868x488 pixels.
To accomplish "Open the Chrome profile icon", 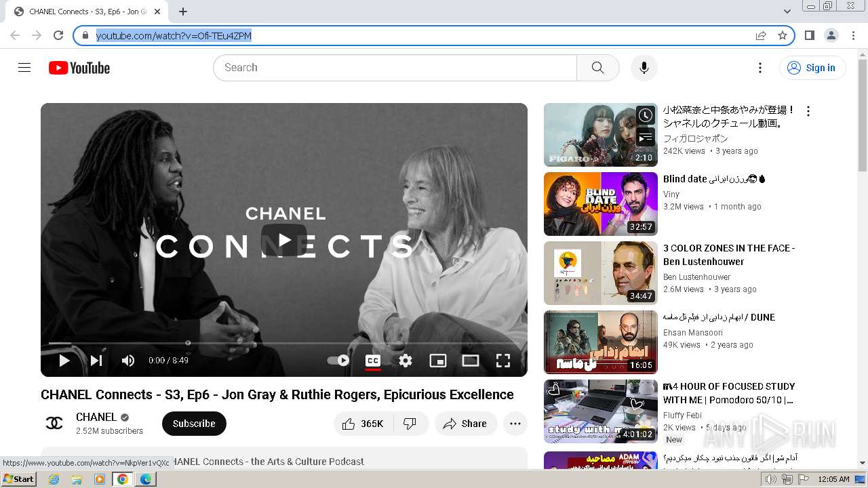I will click(x=831, y=35).
